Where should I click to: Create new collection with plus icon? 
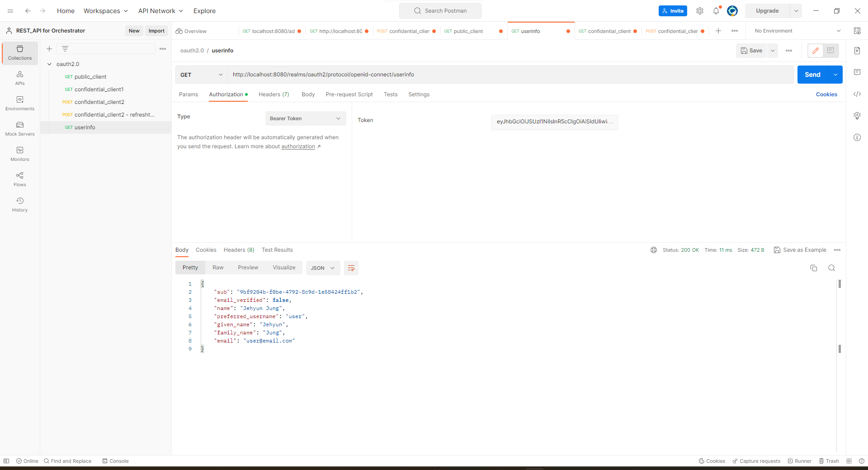(49, 49)
